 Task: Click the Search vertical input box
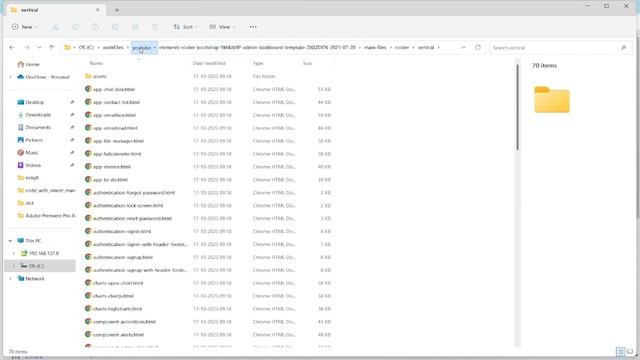pos(560,48)
